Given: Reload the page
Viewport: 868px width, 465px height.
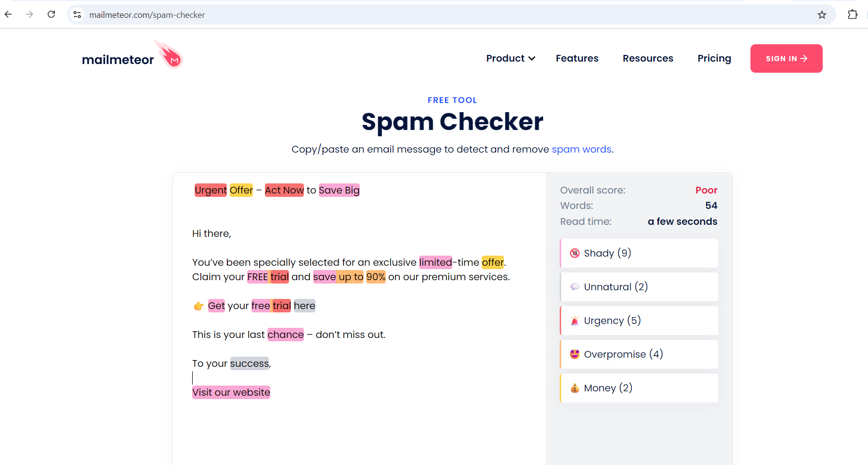Looking at the screenshot, I should pos(52,14).
